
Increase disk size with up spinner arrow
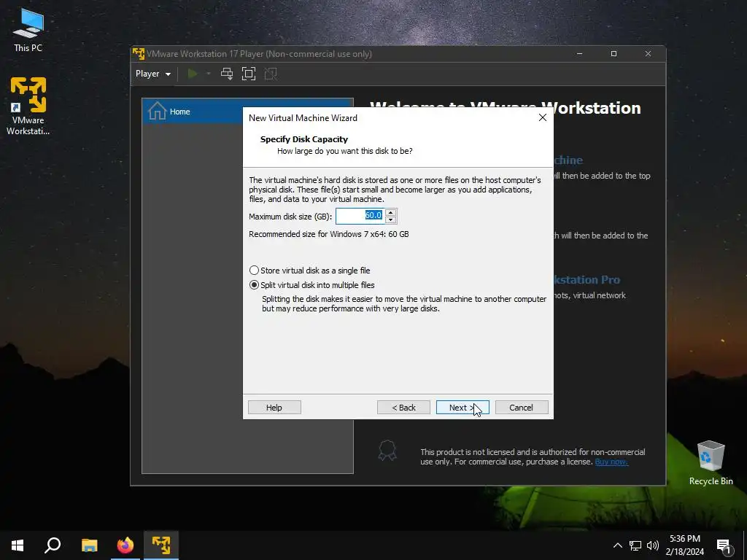391,212
